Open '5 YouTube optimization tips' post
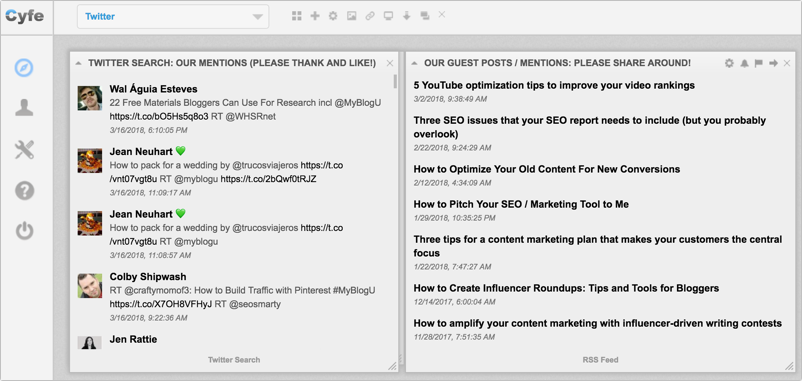 (x=554, y=85)
